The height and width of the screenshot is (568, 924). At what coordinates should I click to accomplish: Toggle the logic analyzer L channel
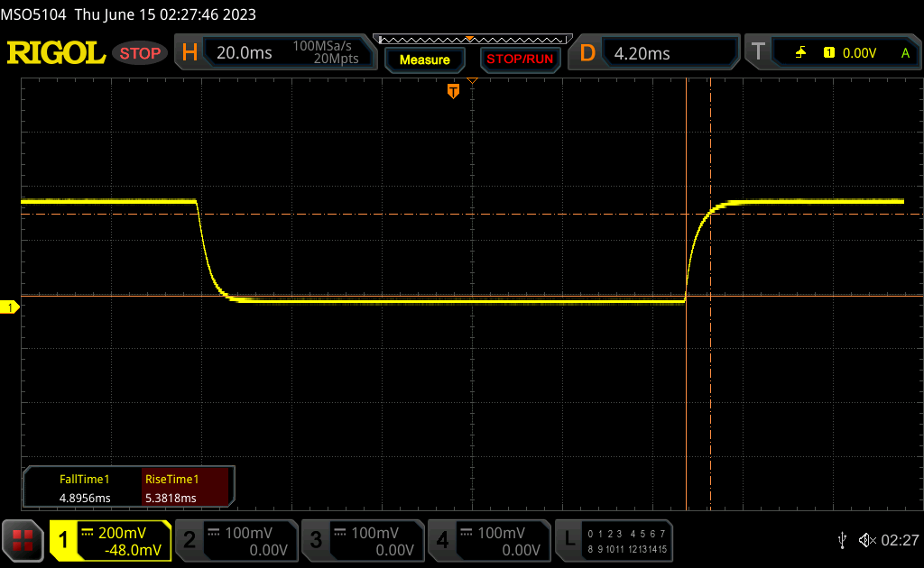[569, 539]
